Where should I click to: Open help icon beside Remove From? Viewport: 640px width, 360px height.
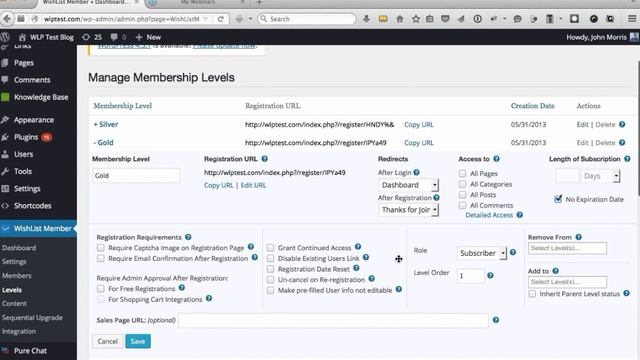coord(579,237)
